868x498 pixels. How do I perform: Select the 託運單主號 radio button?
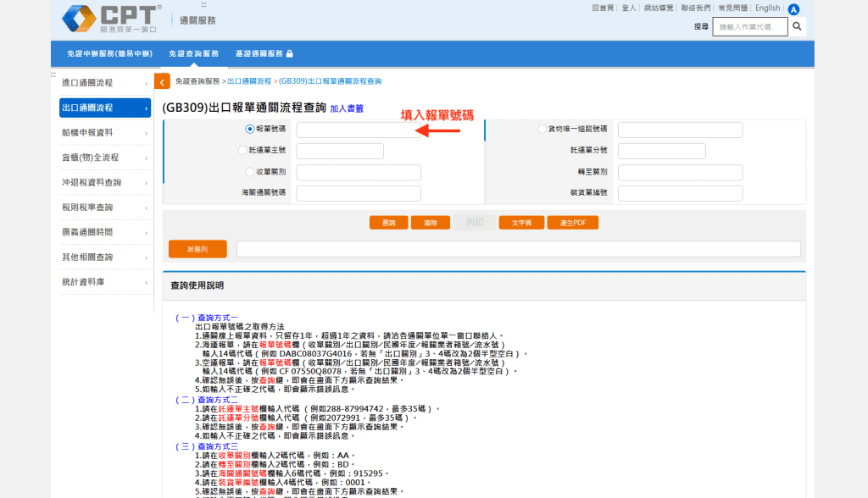click(242, 150)
